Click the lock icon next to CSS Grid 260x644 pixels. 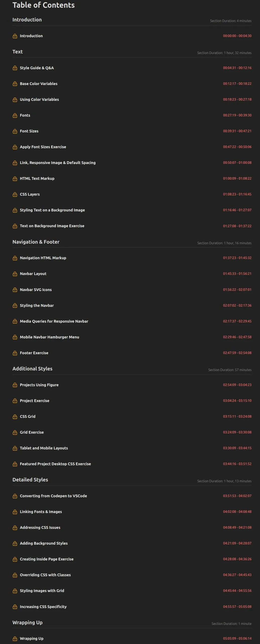15,417
